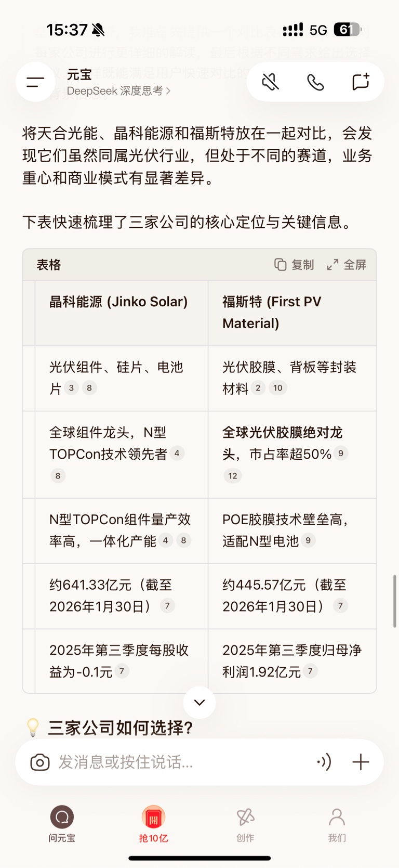Tap the lightbulb icon beside 三家公司如何选择
399x868 pixels.
(x=33, y=727)
